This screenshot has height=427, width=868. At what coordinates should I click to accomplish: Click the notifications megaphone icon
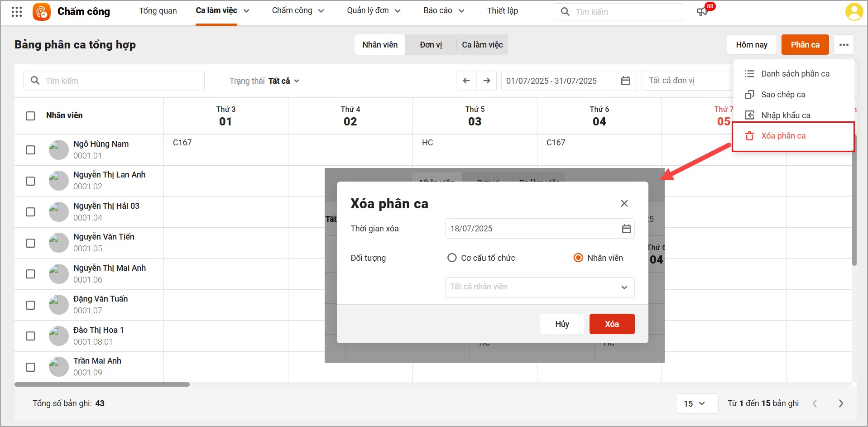[702, 12]
